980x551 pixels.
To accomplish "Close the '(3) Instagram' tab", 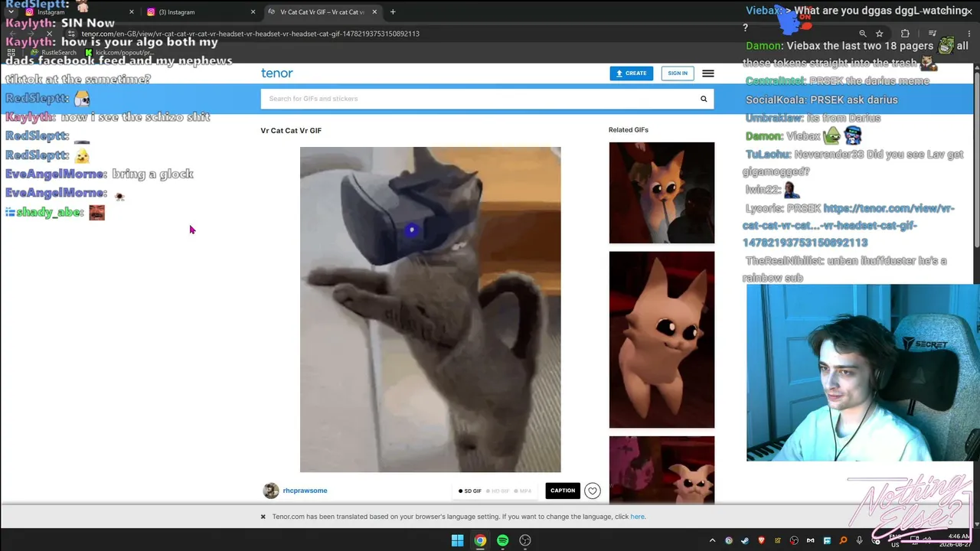I will 253,12.
